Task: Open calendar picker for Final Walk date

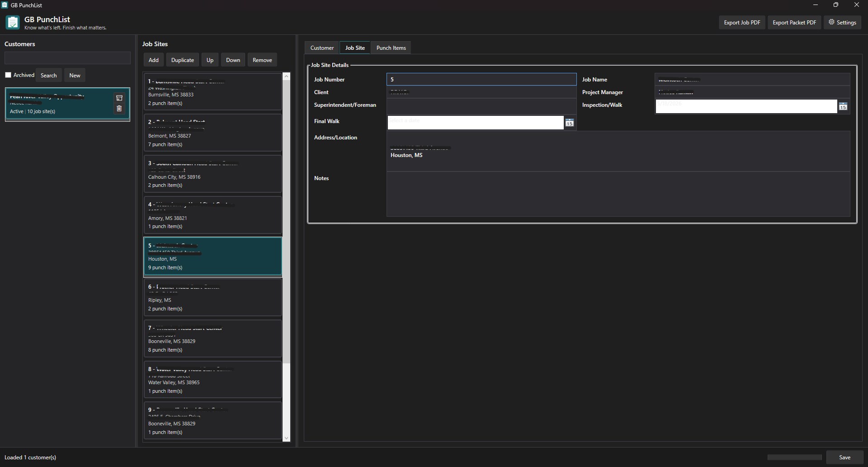Action: 570,123
